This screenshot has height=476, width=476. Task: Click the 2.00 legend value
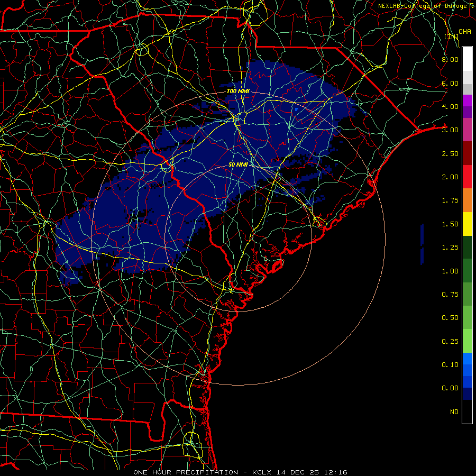(x=450, y=177)
